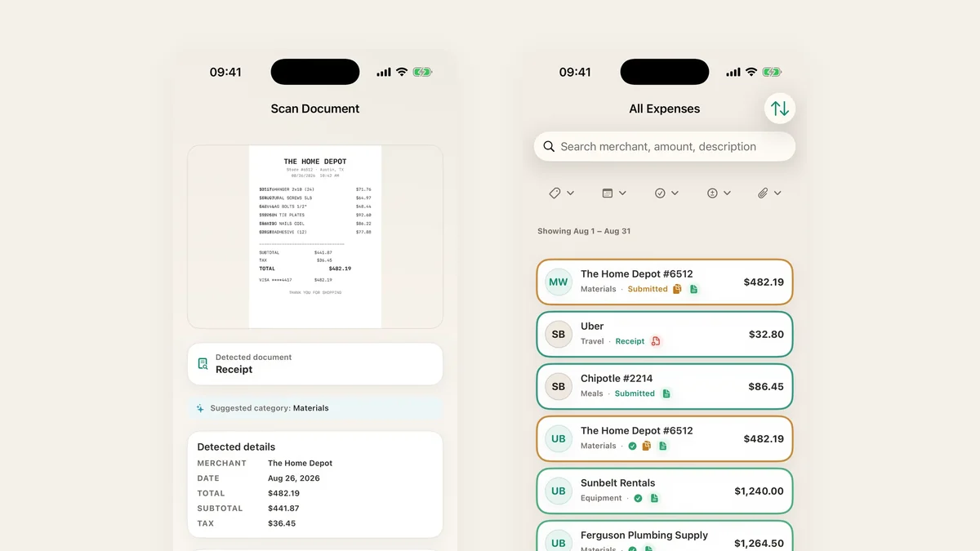
Task: Click the sparkle icon beside Suggested category
Action: [200, 408]
